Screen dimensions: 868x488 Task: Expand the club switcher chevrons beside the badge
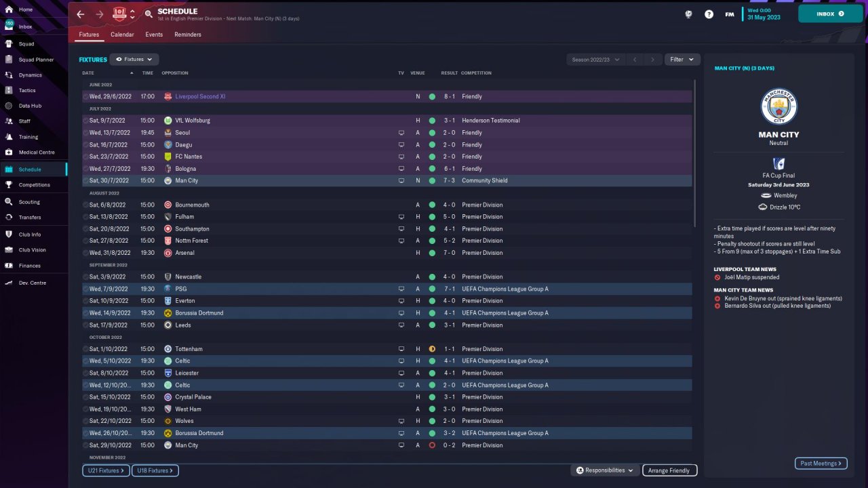pos(132,14)
